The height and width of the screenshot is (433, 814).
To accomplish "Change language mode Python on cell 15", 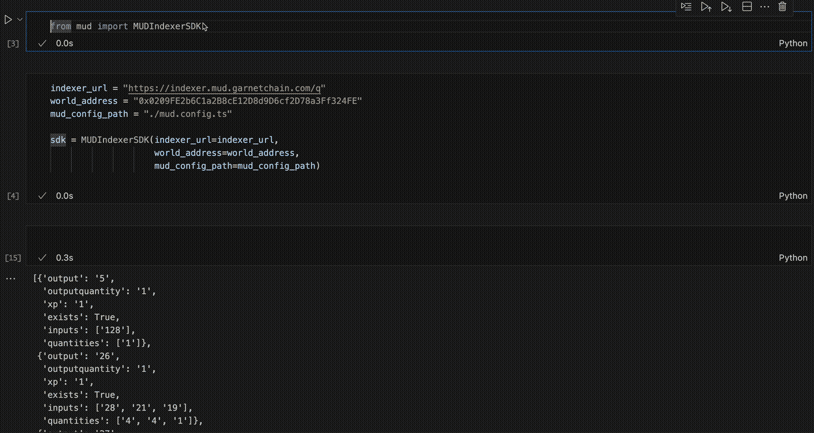I will [793, 258].
